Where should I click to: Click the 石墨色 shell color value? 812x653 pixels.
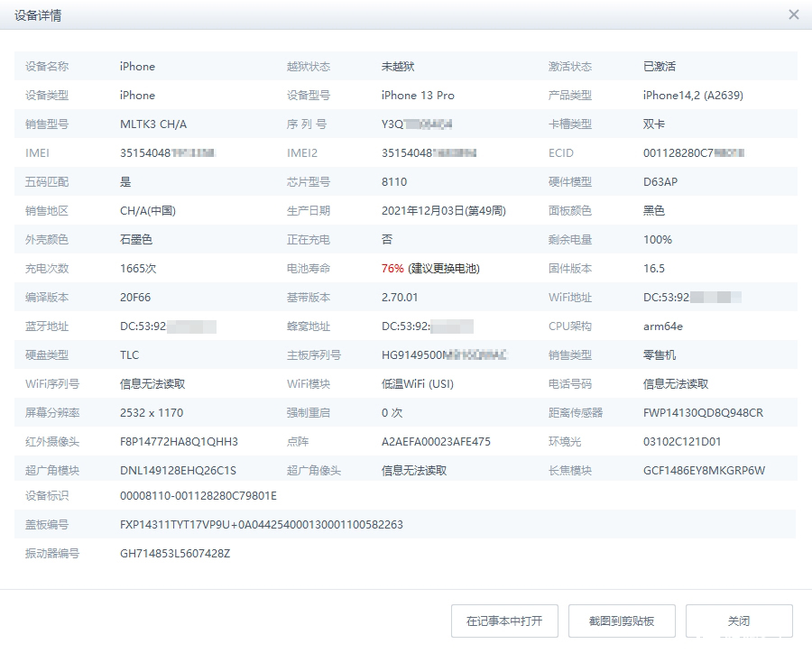click(136, 240)
